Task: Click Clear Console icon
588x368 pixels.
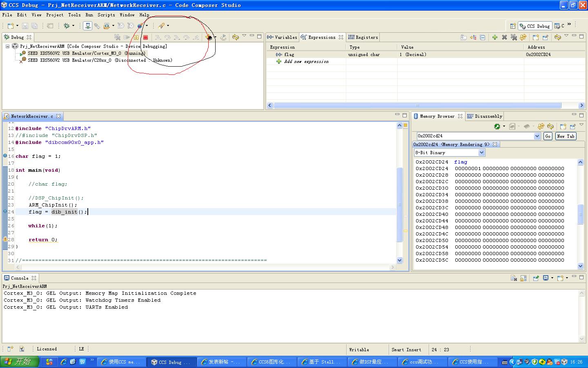Action: (x=514, y=278)
